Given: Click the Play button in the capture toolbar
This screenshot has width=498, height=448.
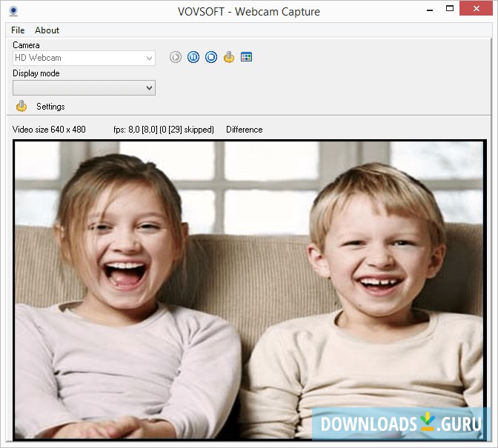Looking at the screenshot, I should pyautogui.click(x=176, y=57).
